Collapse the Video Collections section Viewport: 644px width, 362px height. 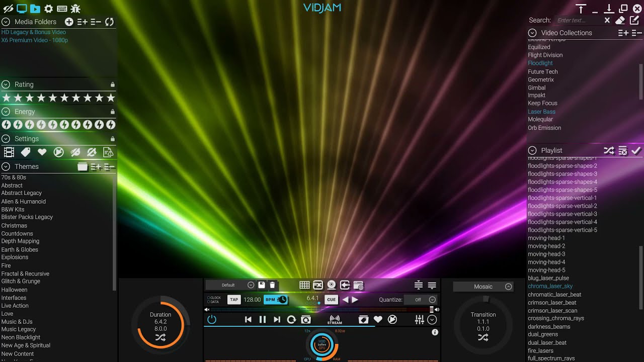[x=532, y=33]
